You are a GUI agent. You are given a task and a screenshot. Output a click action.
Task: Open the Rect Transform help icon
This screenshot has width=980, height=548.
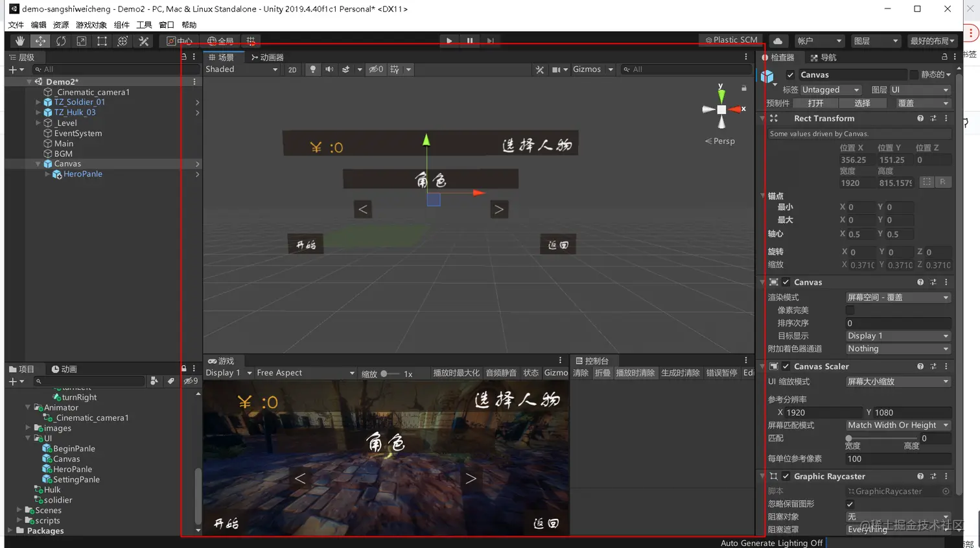(920, 119)
